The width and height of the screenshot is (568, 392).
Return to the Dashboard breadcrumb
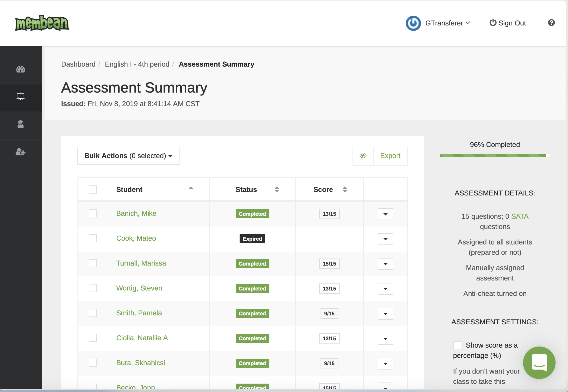pyautogui.click(x=78, y=64)
